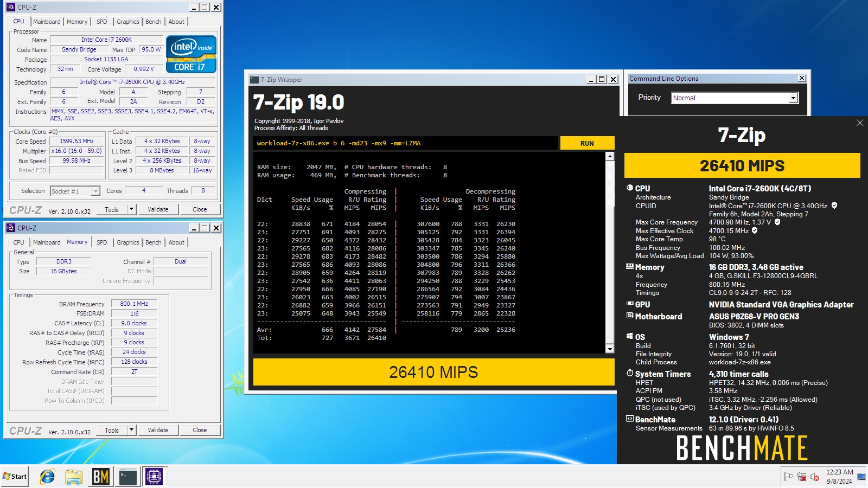868x488 pixels.
Task: Click the network status tray icon
Action: [802, 477]
